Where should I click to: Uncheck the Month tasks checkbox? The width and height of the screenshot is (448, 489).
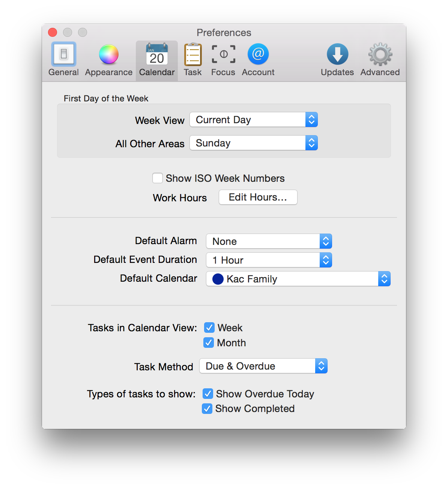click(209, 343)
